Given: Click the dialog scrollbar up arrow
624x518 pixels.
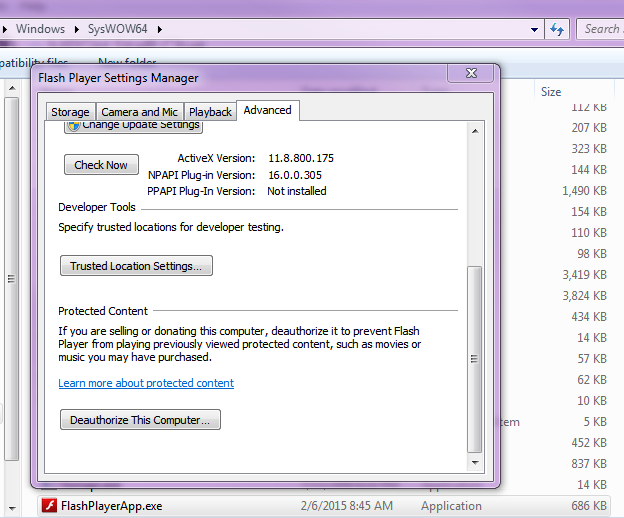Looking at the screenshot, I should click(x=475, y=131).
